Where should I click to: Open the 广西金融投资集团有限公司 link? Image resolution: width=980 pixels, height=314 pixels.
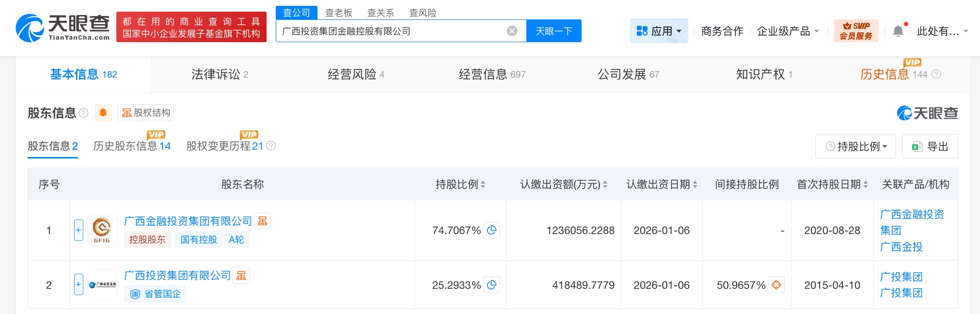[188, 221]
